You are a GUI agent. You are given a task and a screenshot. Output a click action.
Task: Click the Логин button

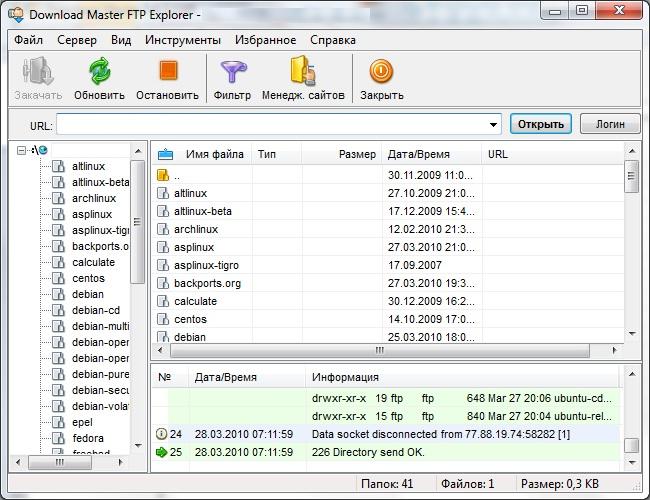point(610,124)
